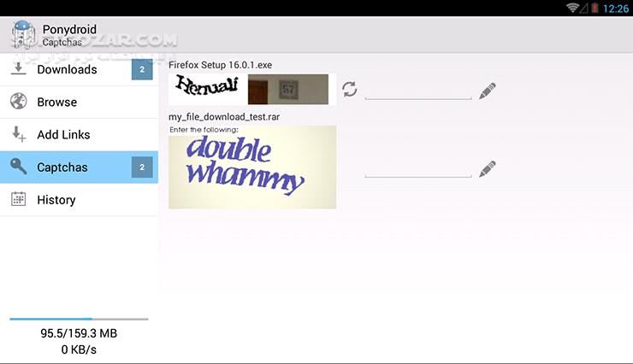Screen dimensions: 633x364
Task: Tap the Ponydroid app logo icon
Action: (x=21, y=35)
